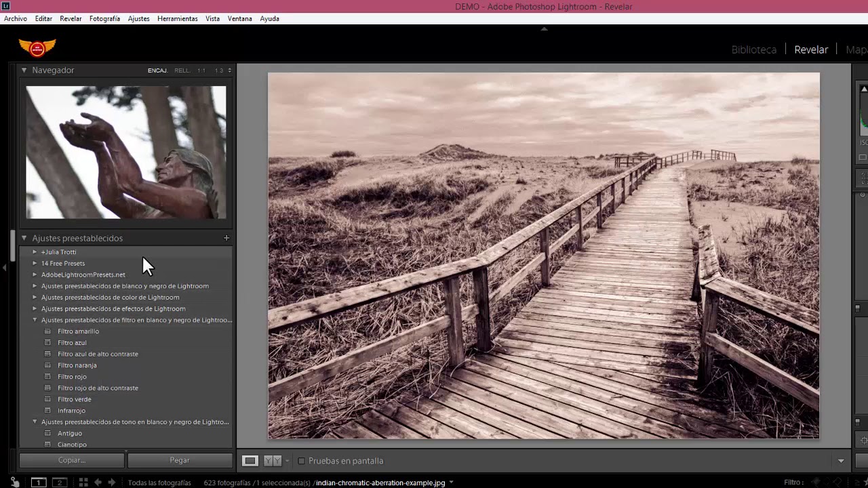Click the Cianotipo preset icon
Screen dimensions: 868x488
tap(47, 445)
